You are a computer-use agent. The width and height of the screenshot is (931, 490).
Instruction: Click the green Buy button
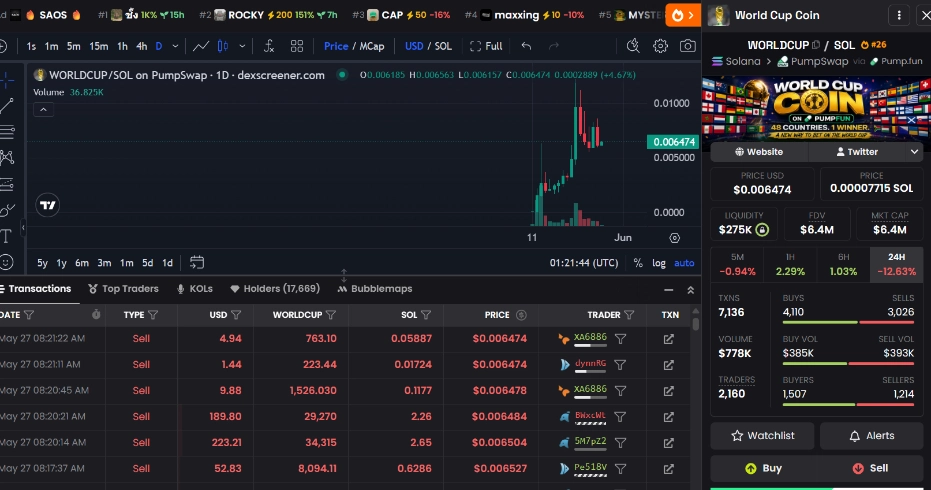tap(763, 469)
